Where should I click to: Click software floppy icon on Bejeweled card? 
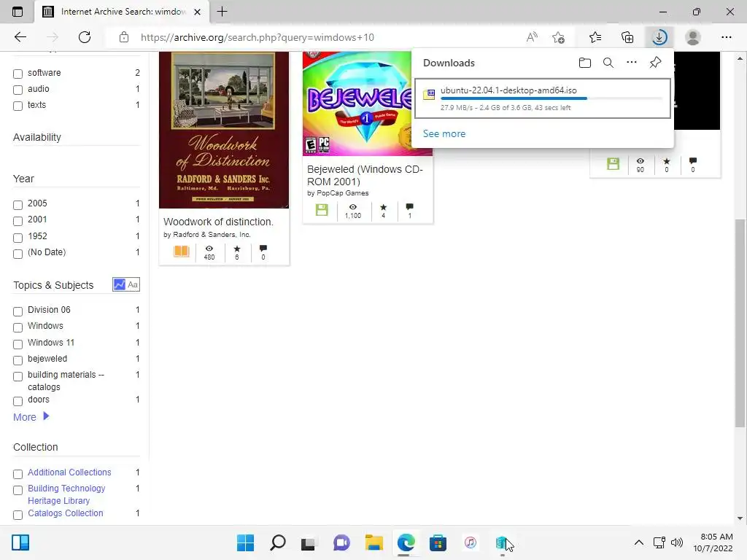322,210
